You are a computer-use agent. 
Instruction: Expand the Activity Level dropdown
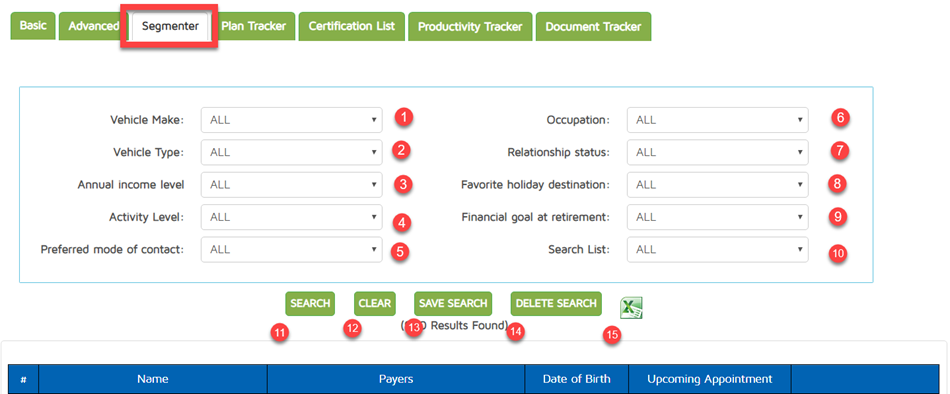point(291,217)
